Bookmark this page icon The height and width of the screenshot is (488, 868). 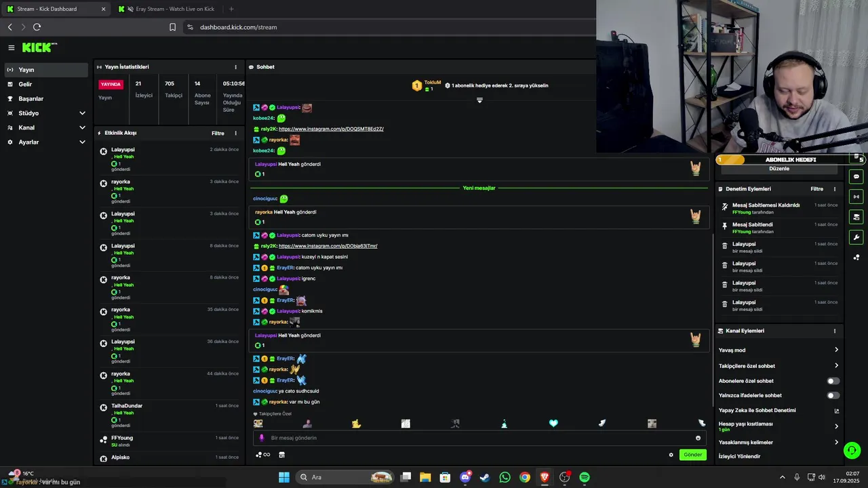[x=172, y=27]
